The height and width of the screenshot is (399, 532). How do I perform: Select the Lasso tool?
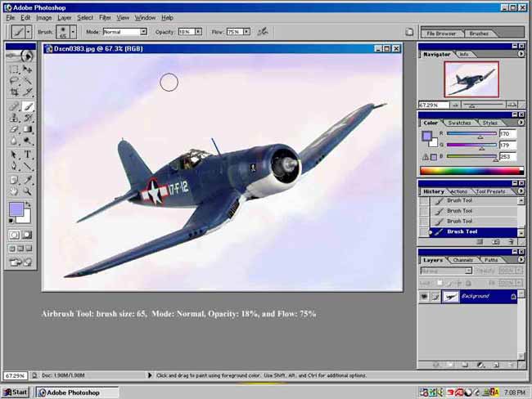click(x=14, y=81)
